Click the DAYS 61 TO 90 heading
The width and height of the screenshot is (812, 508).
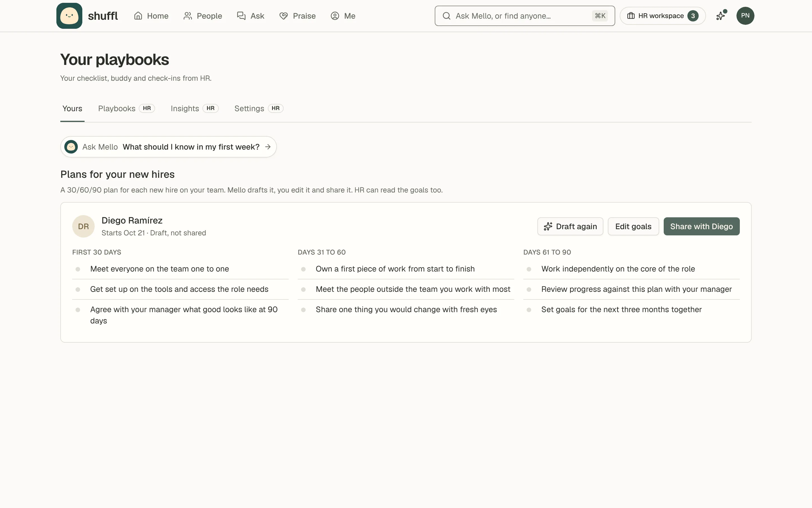[x=547, y=252]
